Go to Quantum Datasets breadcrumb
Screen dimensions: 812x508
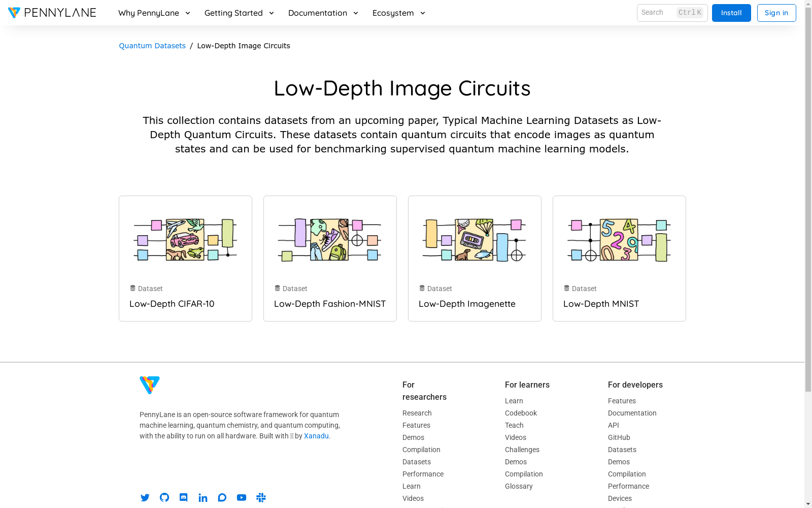[152, 46]
